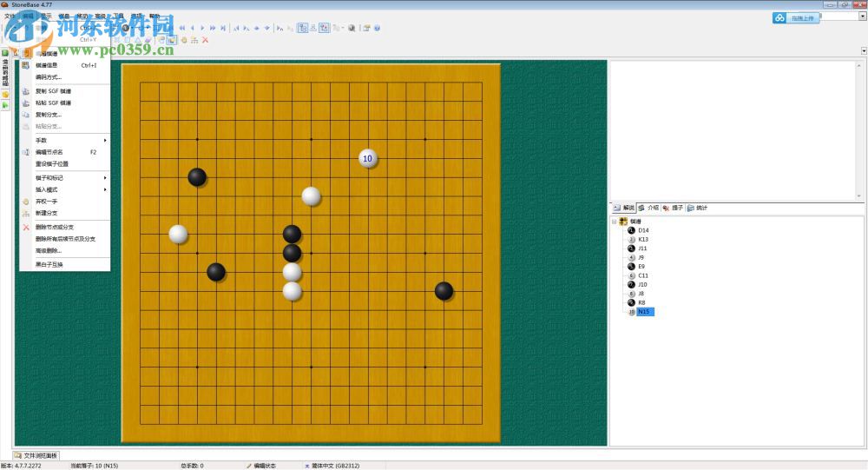Select move E9 in the move tree
The height and width of the screenshot is (470, 868).
tap(641, 267)
